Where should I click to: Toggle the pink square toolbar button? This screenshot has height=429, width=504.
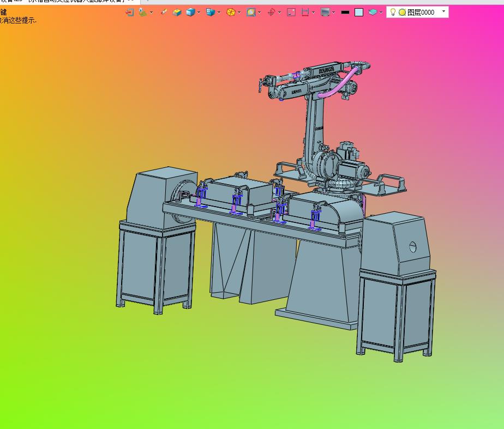(291, 12)
